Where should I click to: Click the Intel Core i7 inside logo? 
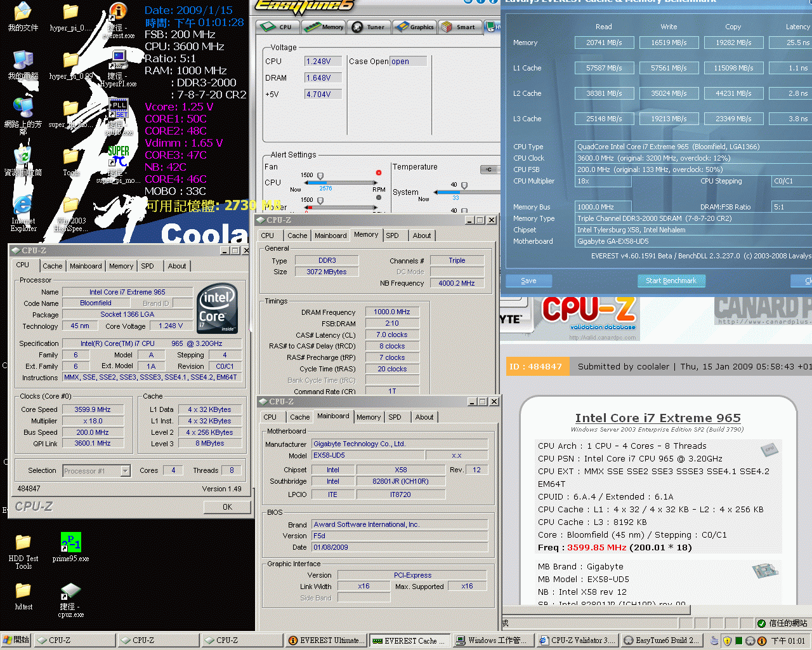click(218, 308)
